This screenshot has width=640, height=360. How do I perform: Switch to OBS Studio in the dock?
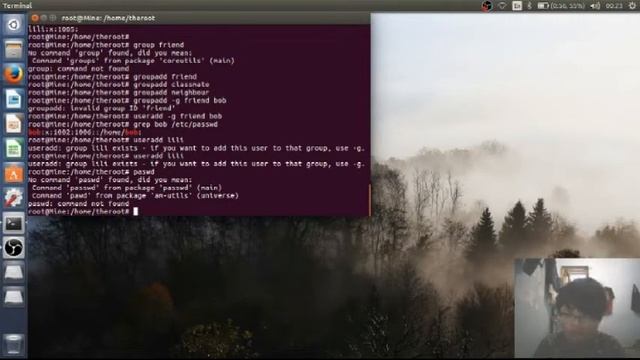[13, 248]
